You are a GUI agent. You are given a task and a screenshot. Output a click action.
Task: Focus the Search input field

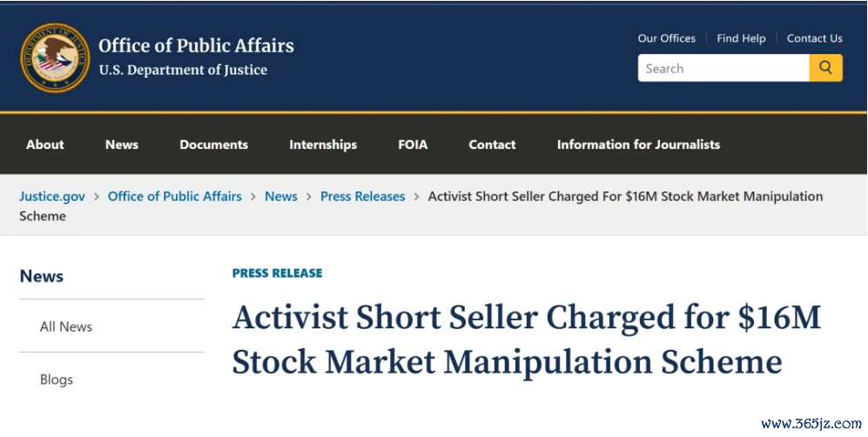[x=723, y=68]
